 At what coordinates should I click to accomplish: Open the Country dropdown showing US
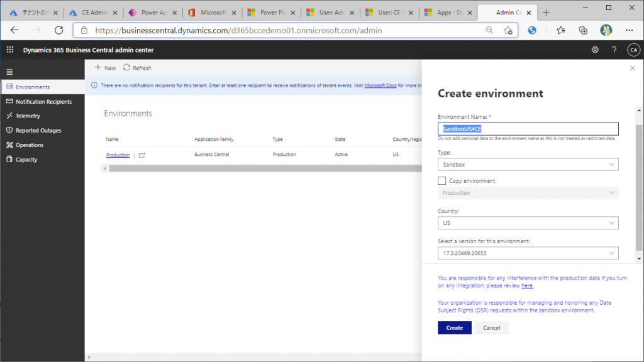click(528, 223)
